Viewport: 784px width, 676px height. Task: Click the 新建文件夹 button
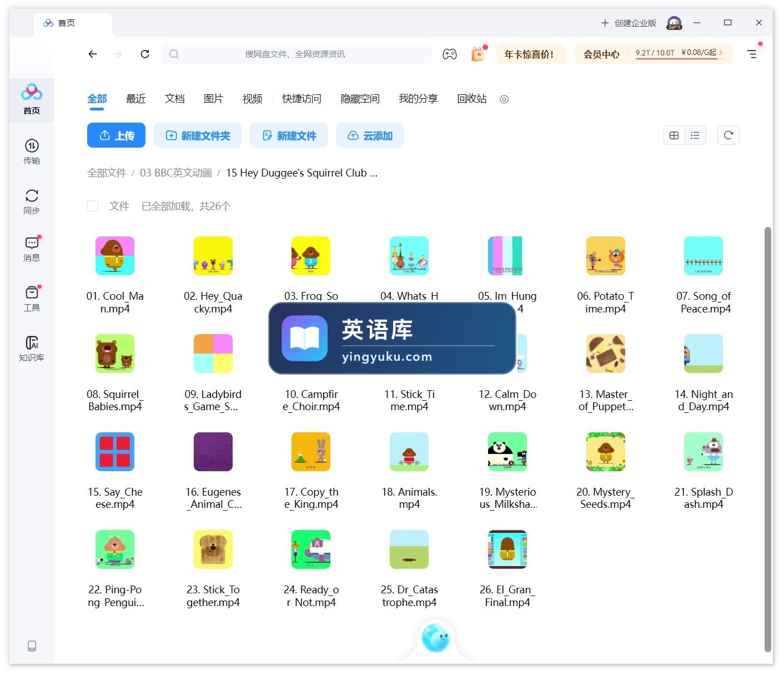coord(198,135)
